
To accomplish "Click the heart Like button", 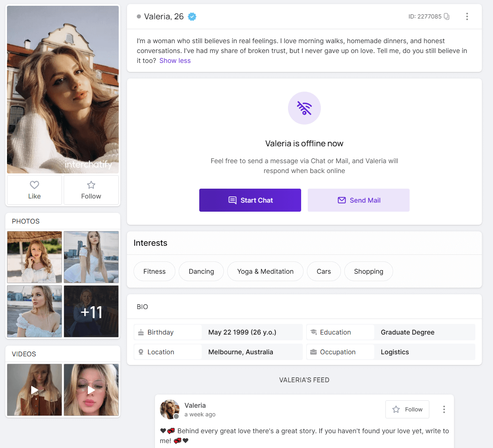I will click(35, 190).
